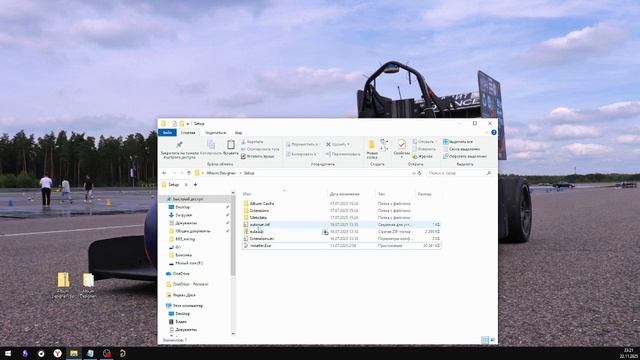Viewport: 640px width, 360px height.
Task: Go back with the left arrow button
Action: click(x=164, y=173)
